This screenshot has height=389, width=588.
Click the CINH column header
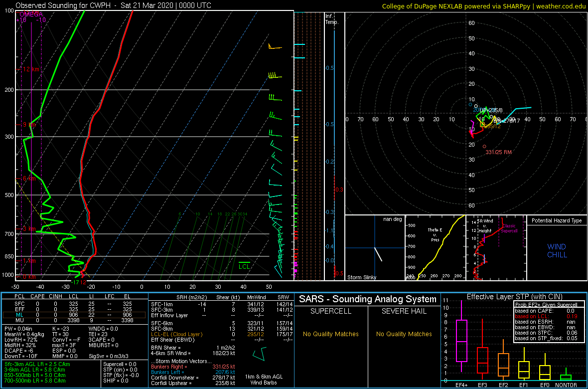(56, 297)
